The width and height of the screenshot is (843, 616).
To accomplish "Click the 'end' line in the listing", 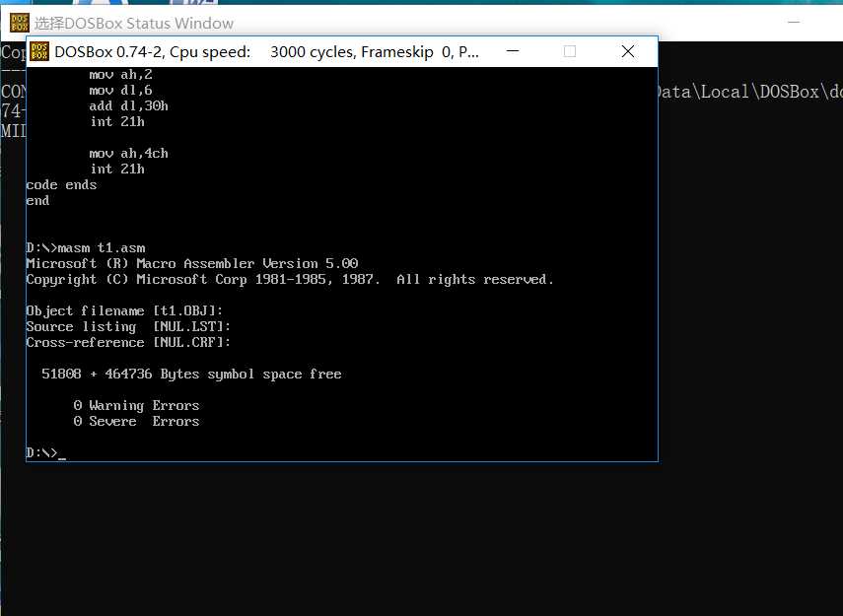I will coord(37,200).
